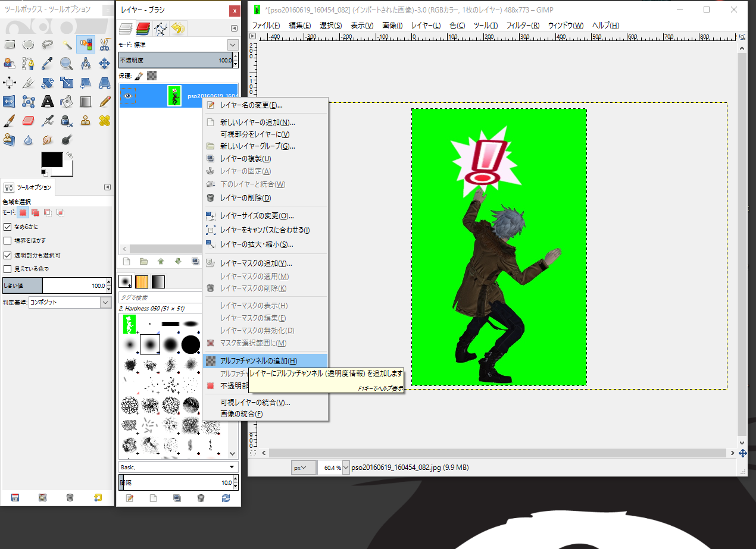This screenshot has width=756, height=549.
Task: Select the Move tool
Action: [105, 64]
